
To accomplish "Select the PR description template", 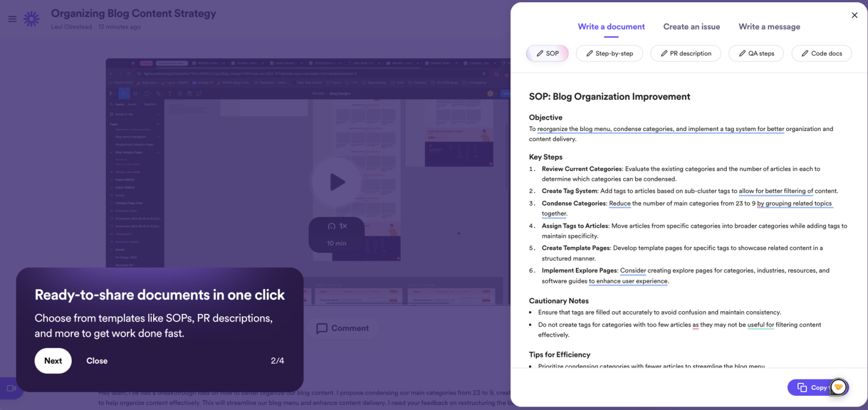I will pyautogui.click(x=685, y=53).
